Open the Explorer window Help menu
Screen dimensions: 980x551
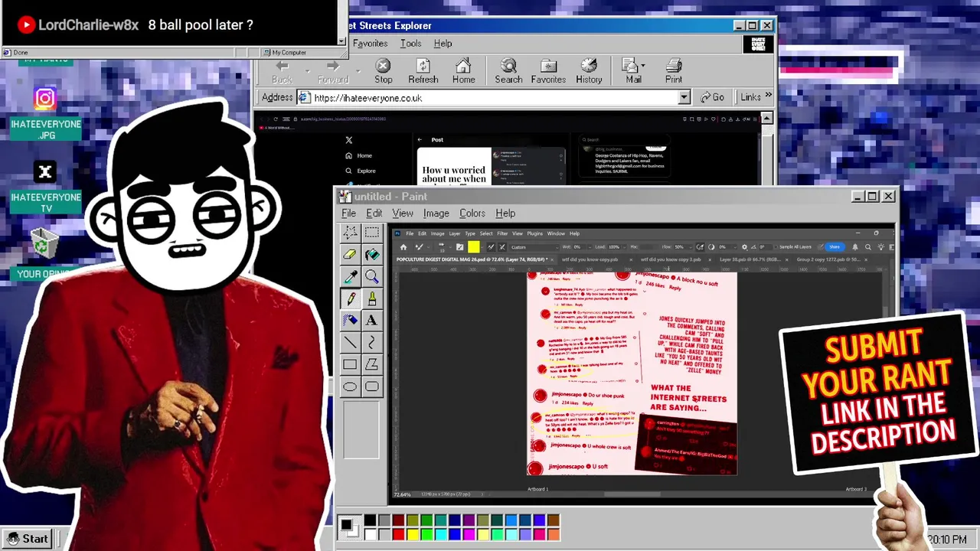[x=443, y=44]
